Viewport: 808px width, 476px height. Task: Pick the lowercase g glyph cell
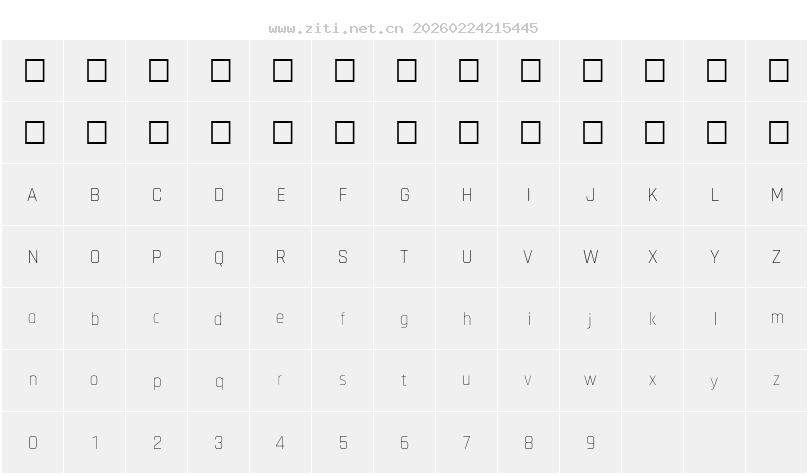(x=404, y=319)
